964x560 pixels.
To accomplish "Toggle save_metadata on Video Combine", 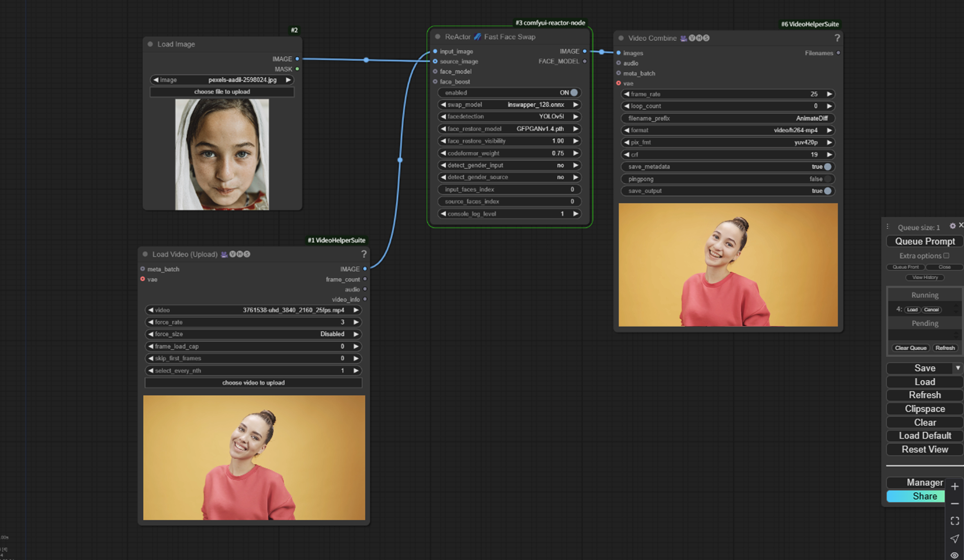I will click(x=827, y=167).
